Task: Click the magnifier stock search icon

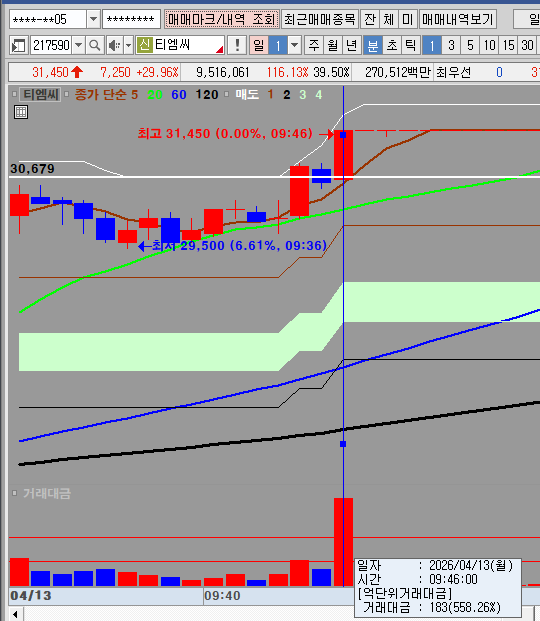Action: tap(95, 46)
